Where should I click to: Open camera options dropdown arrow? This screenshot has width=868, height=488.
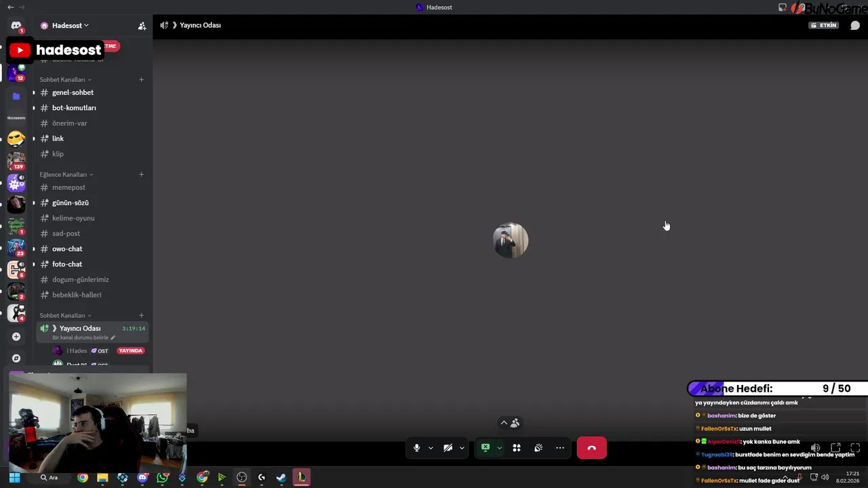pyautogui.click(x=462, y=448)
